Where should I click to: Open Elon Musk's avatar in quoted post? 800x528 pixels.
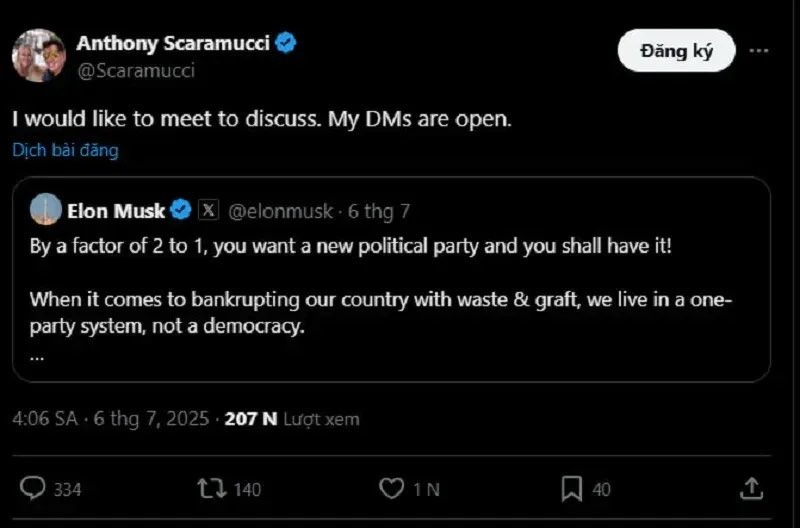46,209
